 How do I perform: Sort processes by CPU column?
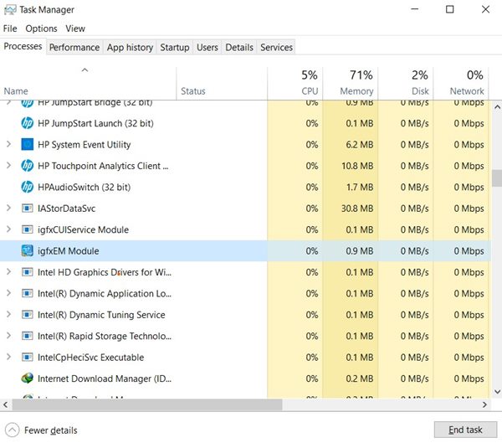coord(295,83)
